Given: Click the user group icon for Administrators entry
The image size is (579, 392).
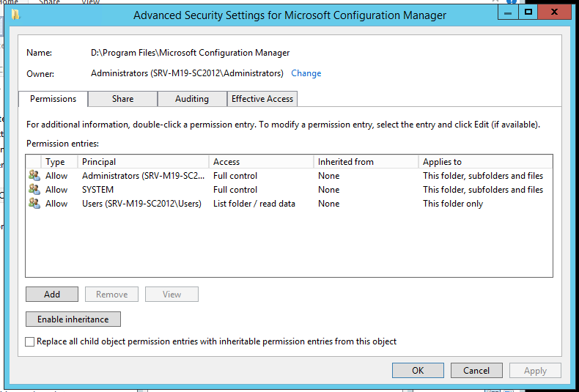Looking at the screenshot, I should click(34, 175).
